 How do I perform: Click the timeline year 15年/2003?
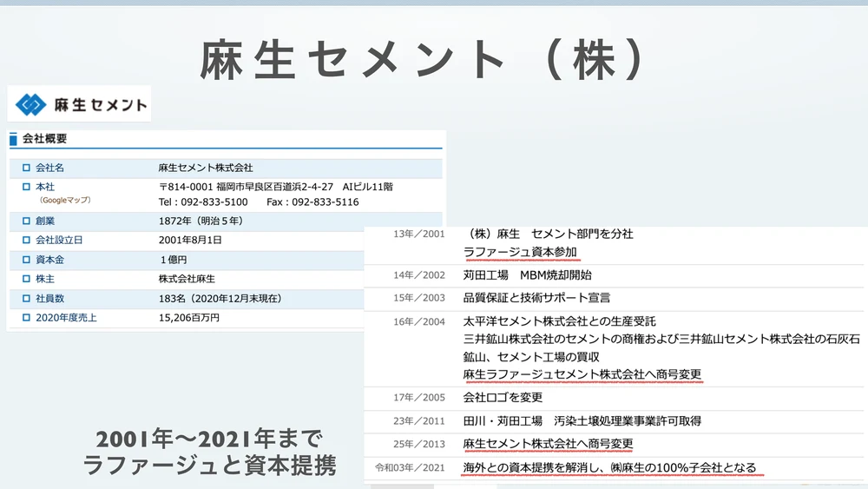point(419,298)
